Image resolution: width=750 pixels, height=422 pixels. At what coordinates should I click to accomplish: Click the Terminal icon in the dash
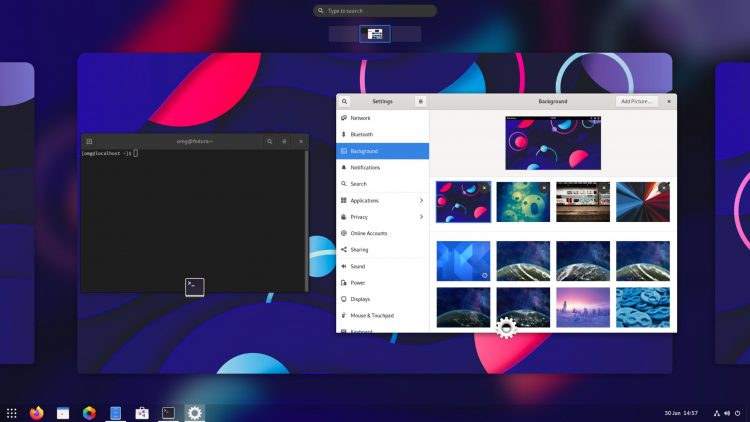pyautogui.click(x=168, y=412)
